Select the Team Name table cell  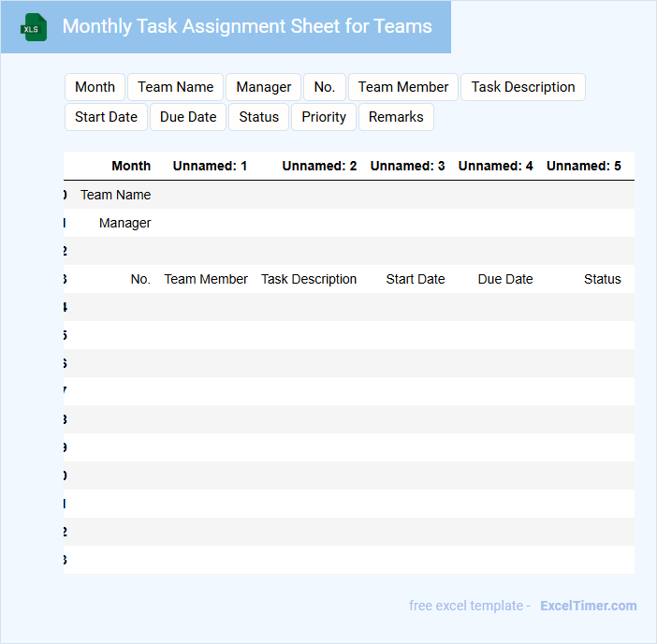click(x=115, y=195)
